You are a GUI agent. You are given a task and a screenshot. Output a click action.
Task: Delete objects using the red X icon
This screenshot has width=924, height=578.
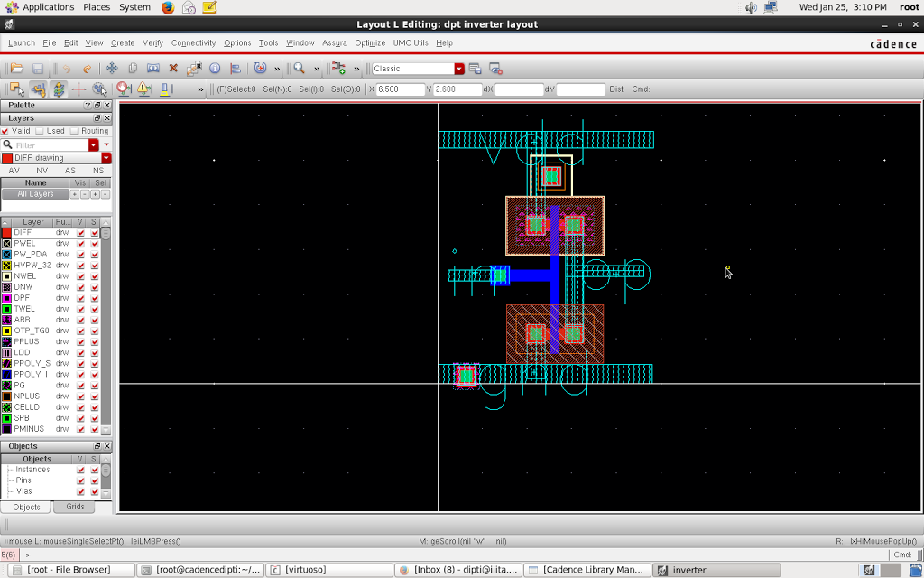point(173,68)
